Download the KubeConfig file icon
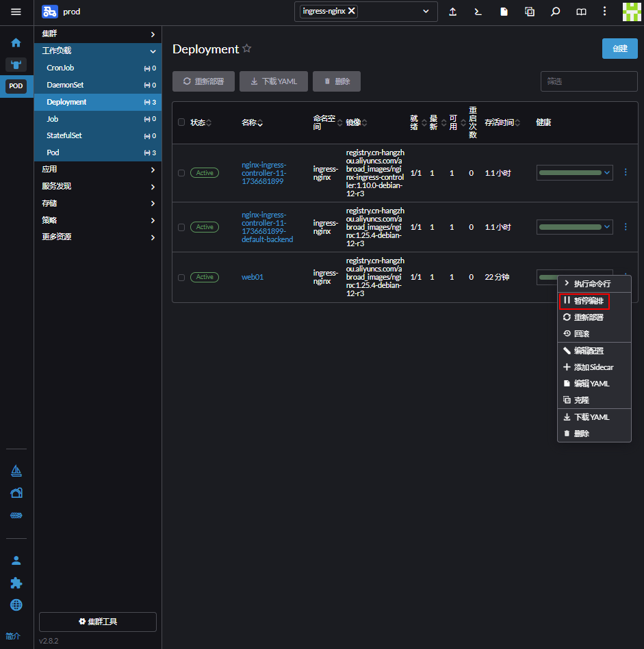 (504, 12)
